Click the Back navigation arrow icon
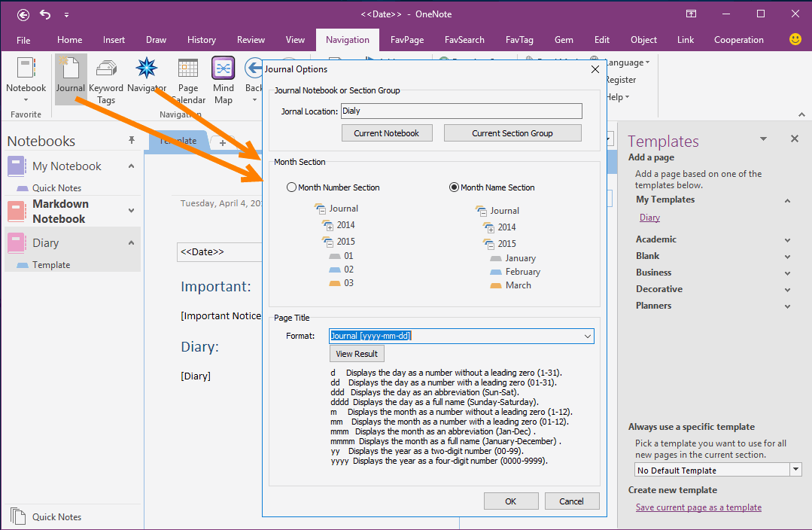This screenshot has width=812, height=530. [254, 69]
